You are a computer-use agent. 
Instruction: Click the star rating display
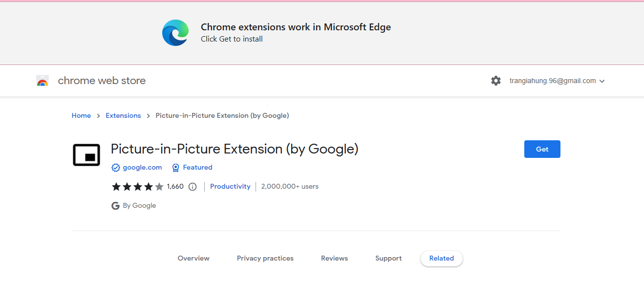(137, 187)
